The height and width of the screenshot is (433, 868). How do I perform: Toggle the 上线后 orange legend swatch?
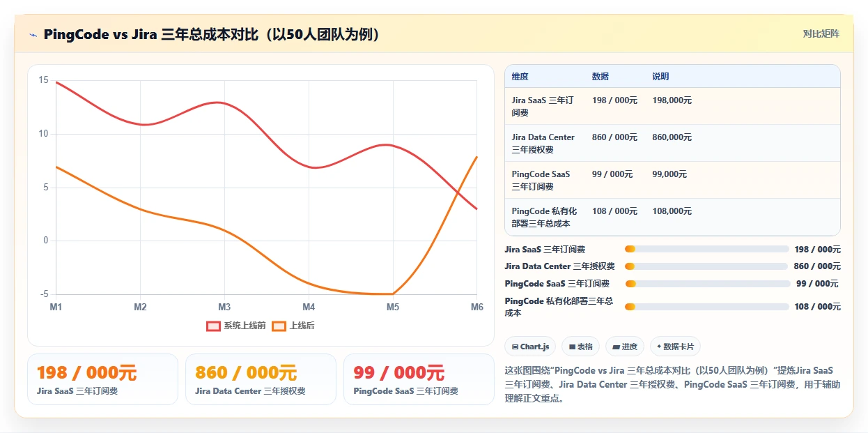(279, 326)
